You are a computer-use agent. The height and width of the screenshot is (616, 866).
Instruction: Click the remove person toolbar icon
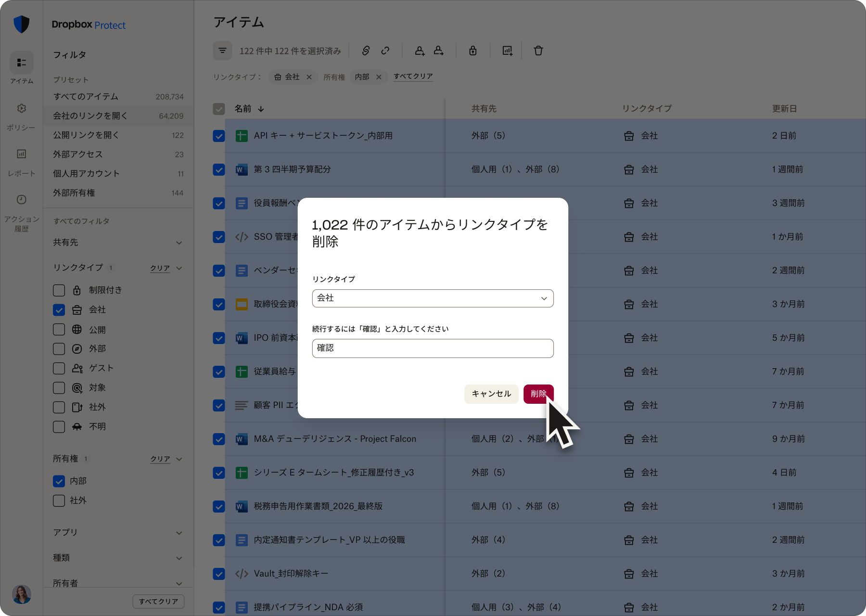tap(439, 51)
